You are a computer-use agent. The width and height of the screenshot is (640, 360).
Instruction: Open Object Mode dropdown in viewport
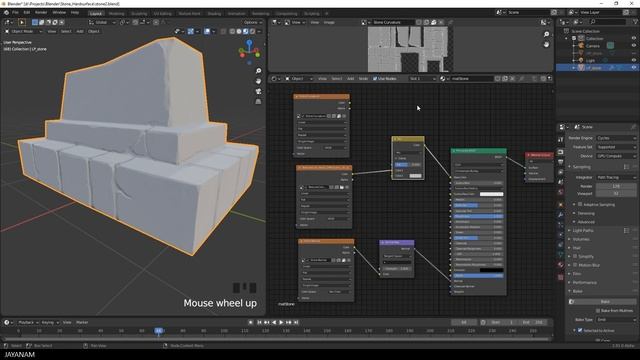click(x=23, y=31)
